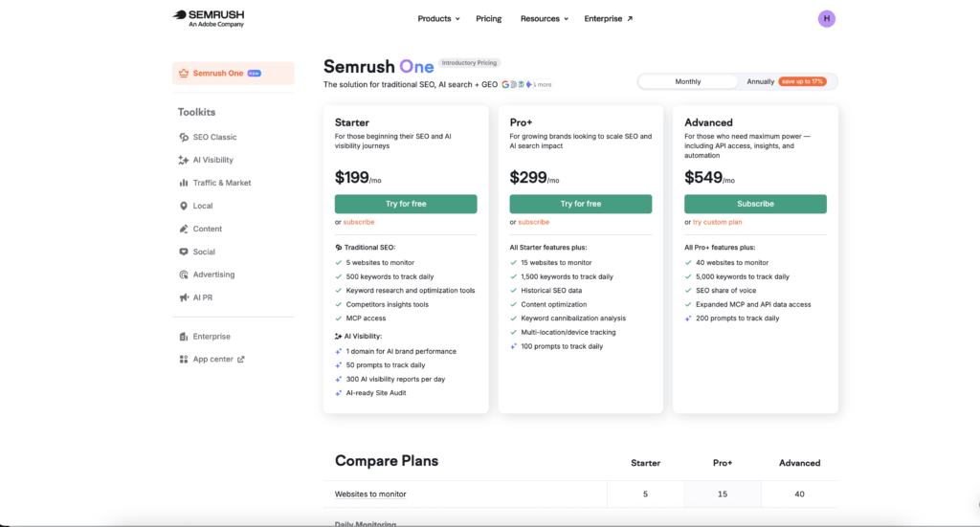Viewport: 980px width, 527px height.
Task: Click the Traditional SEO section icon
Action: tap(338, 248)
